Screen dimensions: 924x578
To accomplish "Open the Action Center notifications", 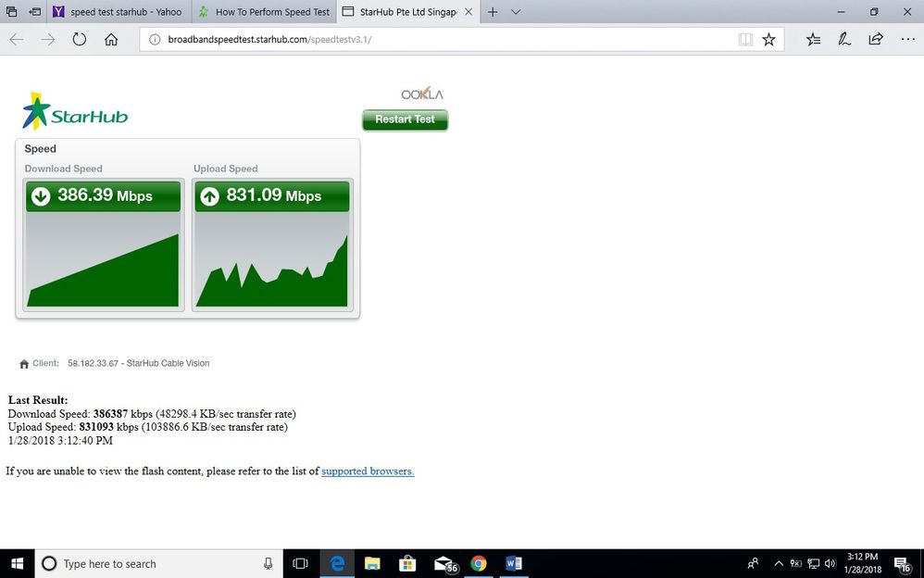I will tap(902, 564).
